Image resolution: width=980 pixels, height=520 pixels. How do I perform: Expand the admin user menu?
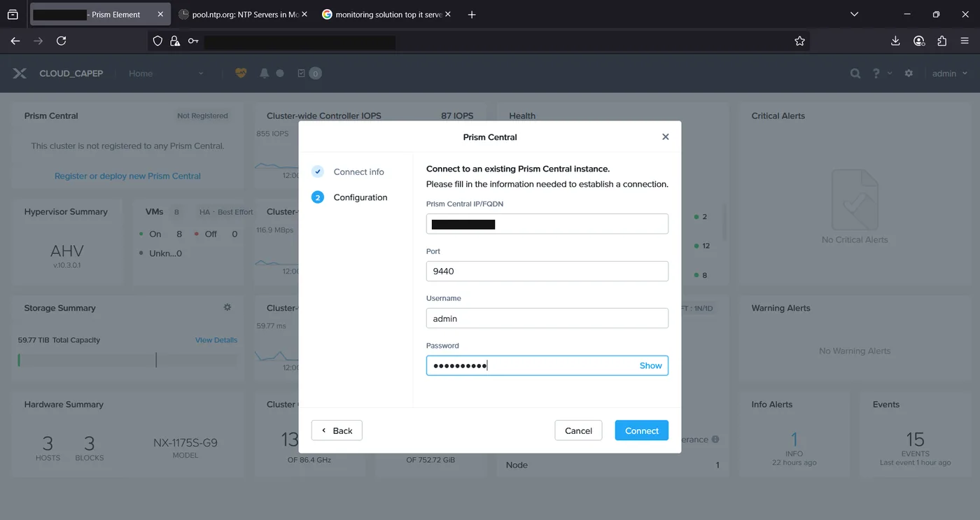[950, 73]
